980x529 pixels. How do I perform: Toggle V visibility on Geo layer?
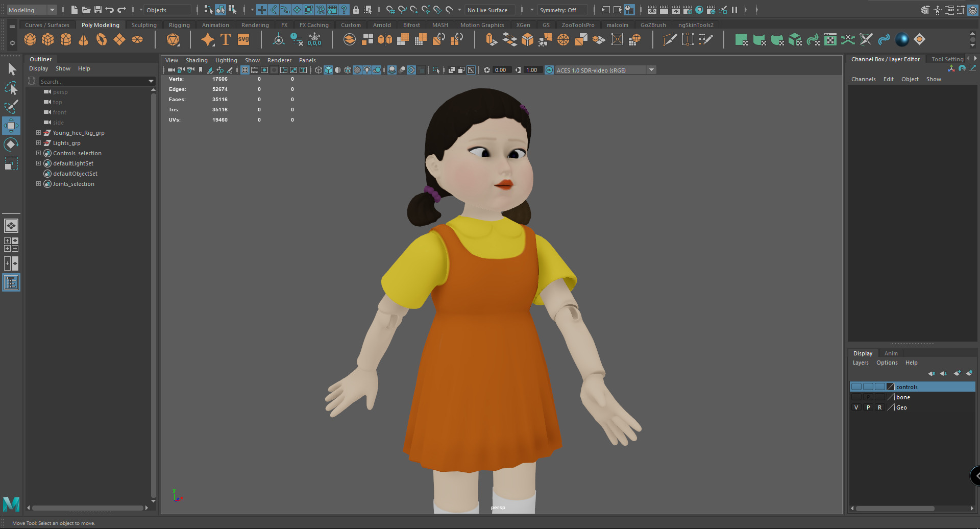coord(856,407)
